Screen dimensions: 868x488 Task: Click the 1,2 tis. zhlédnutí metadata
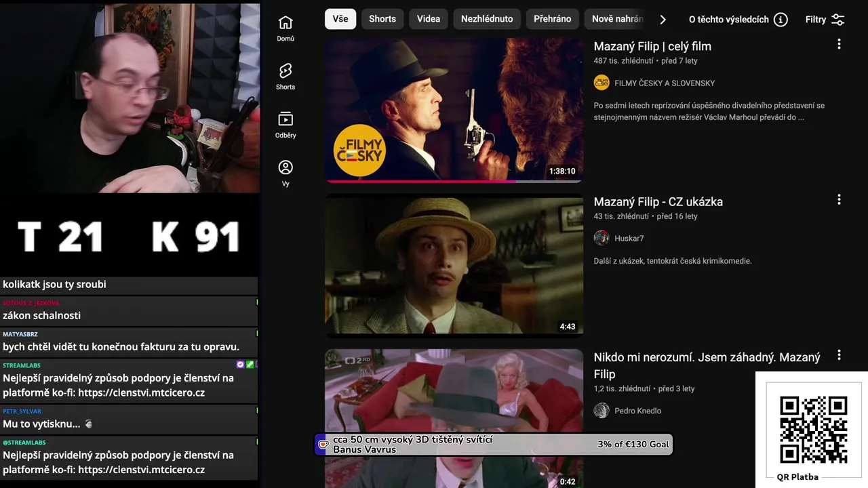coord(622,389)
